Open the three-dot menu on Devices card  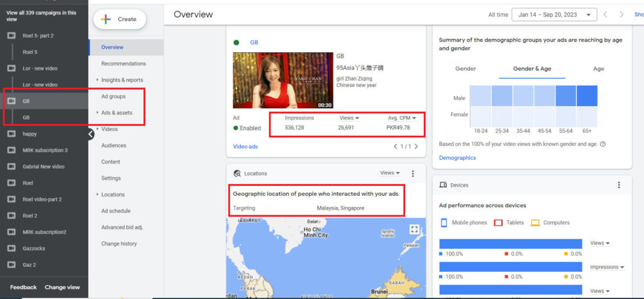pyautogui.click(x=619, y=185)
